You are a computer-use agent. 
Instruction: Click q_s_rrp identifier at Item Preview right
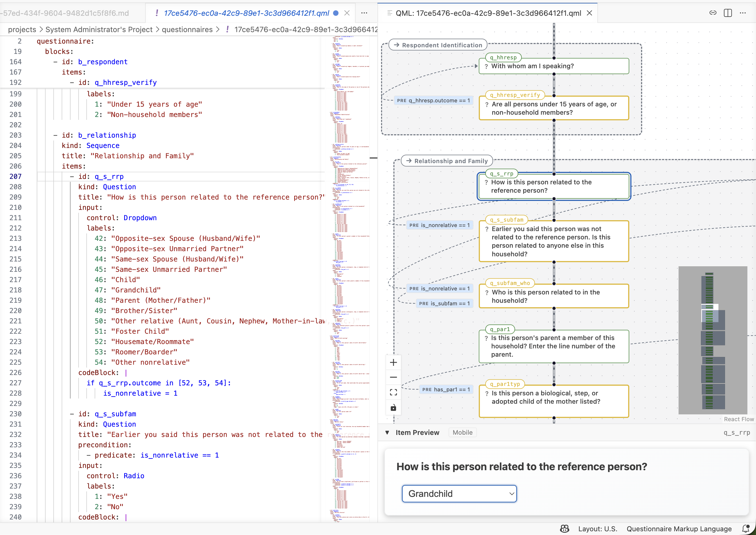coord(737,433)
